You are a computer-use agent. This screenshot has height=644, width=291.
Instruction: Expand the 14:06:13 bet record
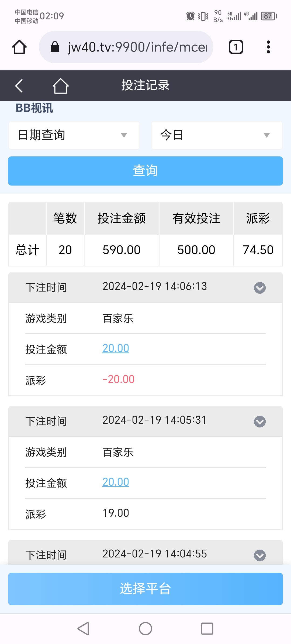260,288
